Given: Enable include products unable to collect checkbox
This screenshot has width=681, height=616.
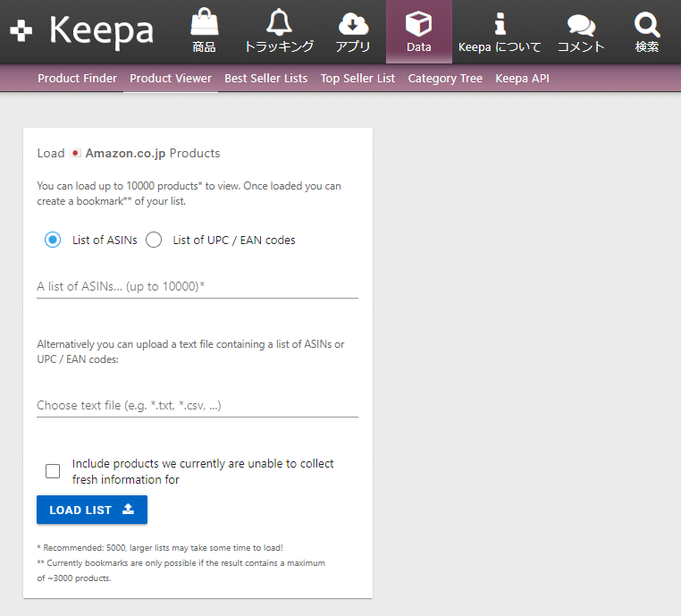Looking at the screenshot, I should (x=53, y=471).
